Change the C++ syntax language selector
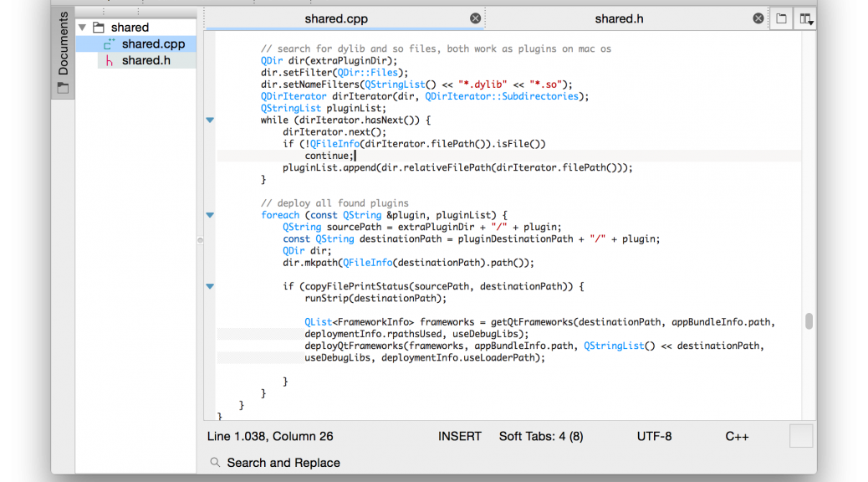This screenshot has width=868, height=482. 737,436
